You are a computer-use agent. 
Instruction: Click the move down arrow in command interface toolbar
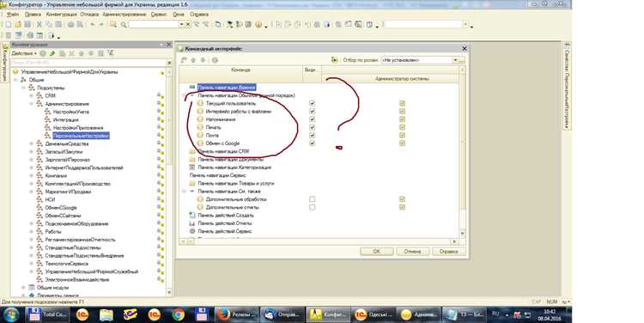point(203,60)
